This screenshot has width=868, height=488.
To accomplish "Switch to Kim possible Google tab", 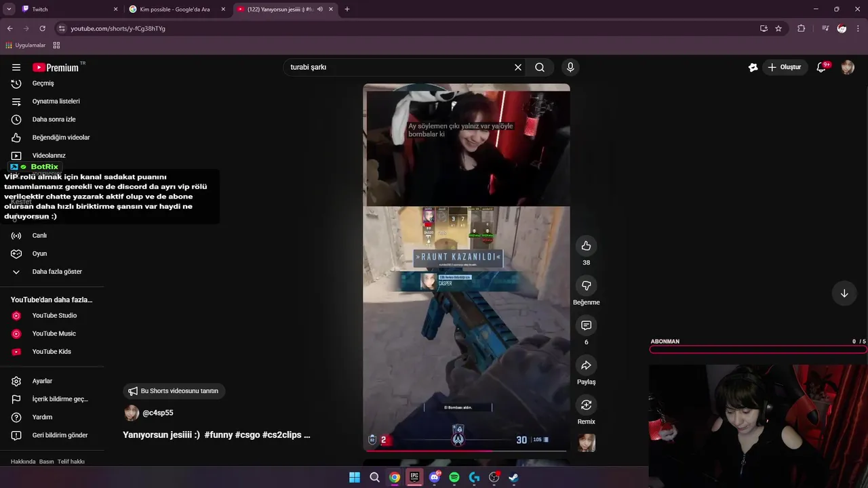I will [x=177, y=9].
